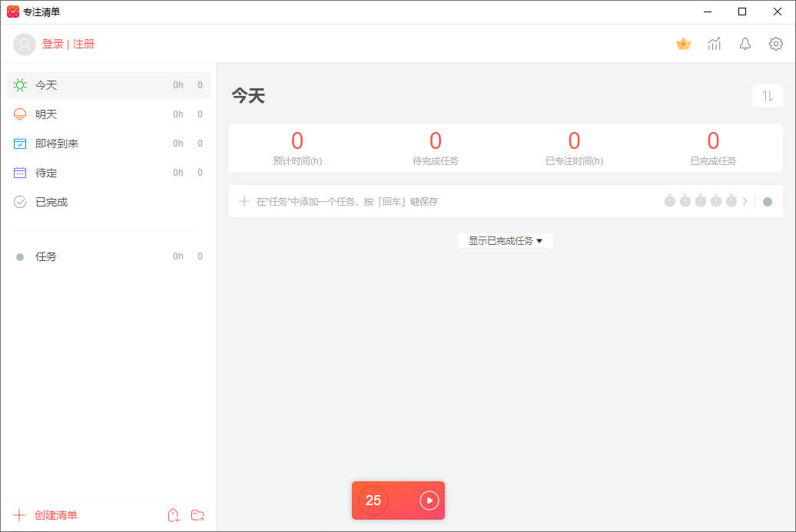Open the premium crown icon
Viewport: 796px width, 532px height.
(x=683, y=44)
